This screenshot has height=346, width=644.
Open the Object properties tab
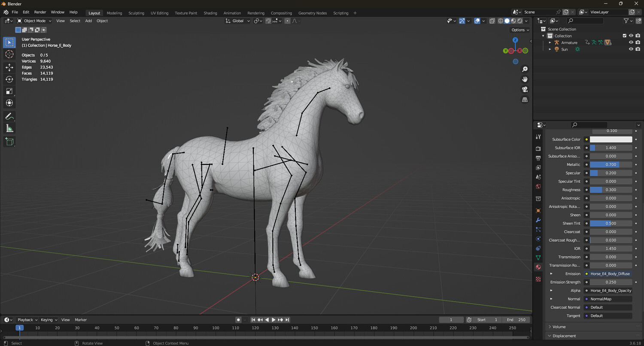pyautogui.click(x=538, y=210)
